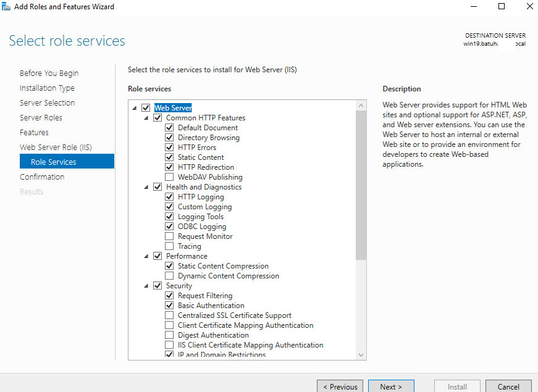Tick the Digest Authentication checkbox
Screen dimensions: 538x392
tap(169, 335)
